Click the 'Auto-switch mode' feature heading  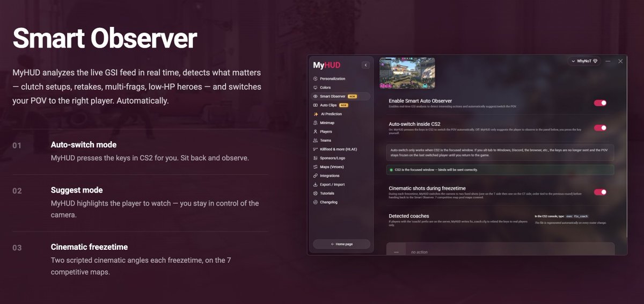(84, 144)
